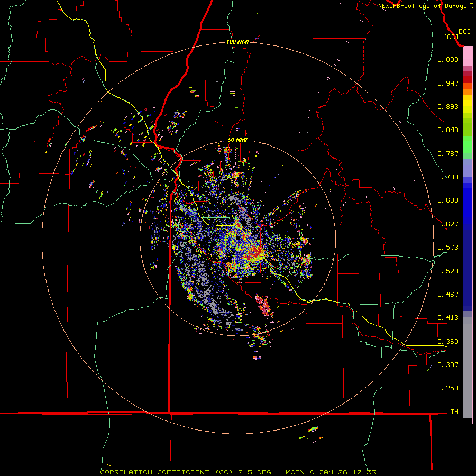Click the 0.787 scale value

448,153
